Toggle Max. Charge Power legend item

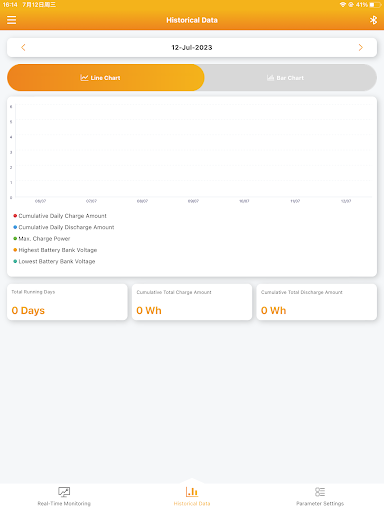click(x=42, y=239)
